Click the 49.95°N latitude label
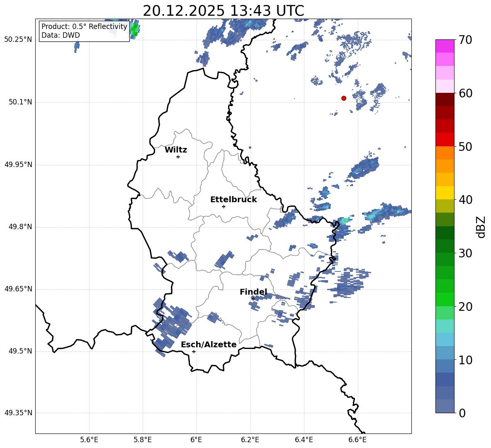Viewport: 491px width, 448px height. pos(18,164)
